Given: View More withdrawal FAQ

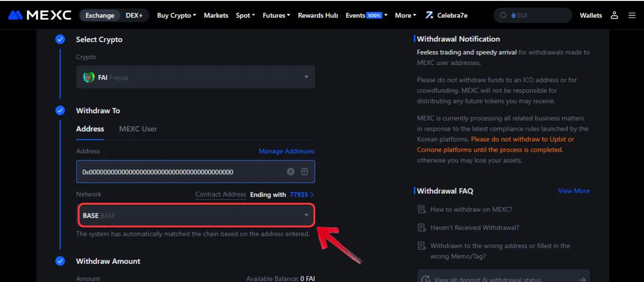Looking at the screenshot, I should pos(574,191).
